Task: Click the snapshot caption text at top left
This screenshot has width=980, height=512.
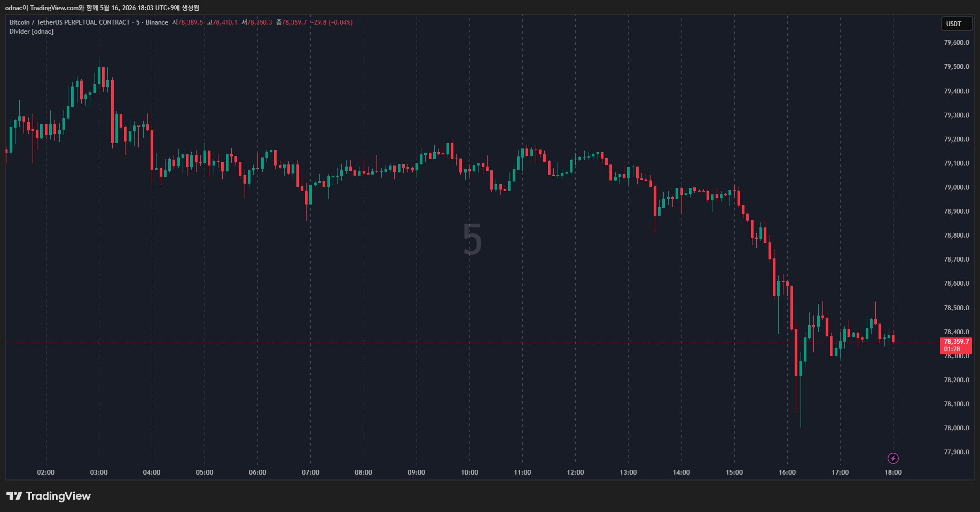Action: 102,8
